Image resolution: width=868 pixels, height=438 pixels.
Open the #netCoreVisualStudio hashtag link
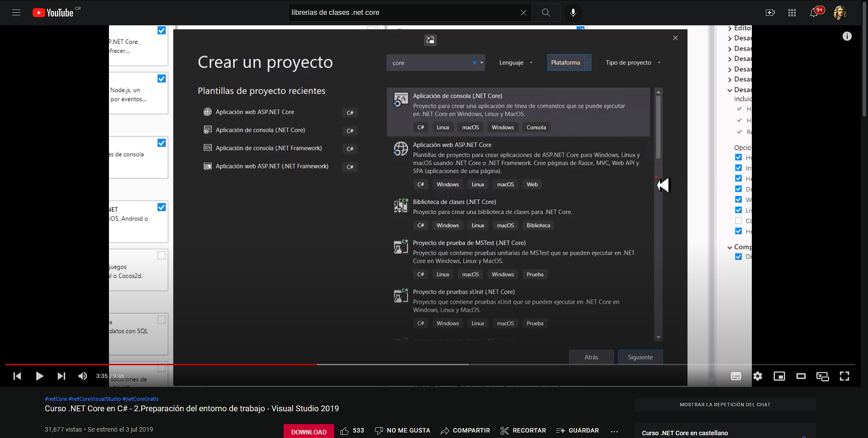pos(94,399)
